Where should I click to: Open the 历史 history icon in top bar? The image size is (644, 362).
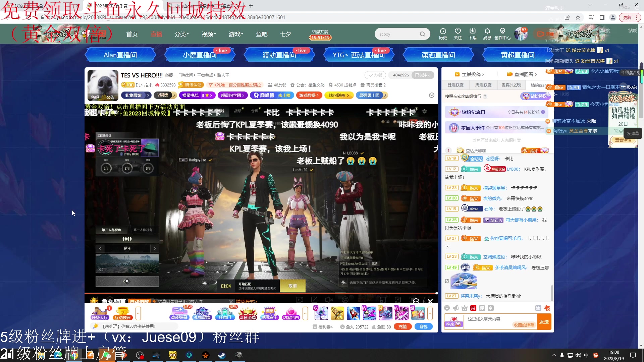tap(443, 34)
